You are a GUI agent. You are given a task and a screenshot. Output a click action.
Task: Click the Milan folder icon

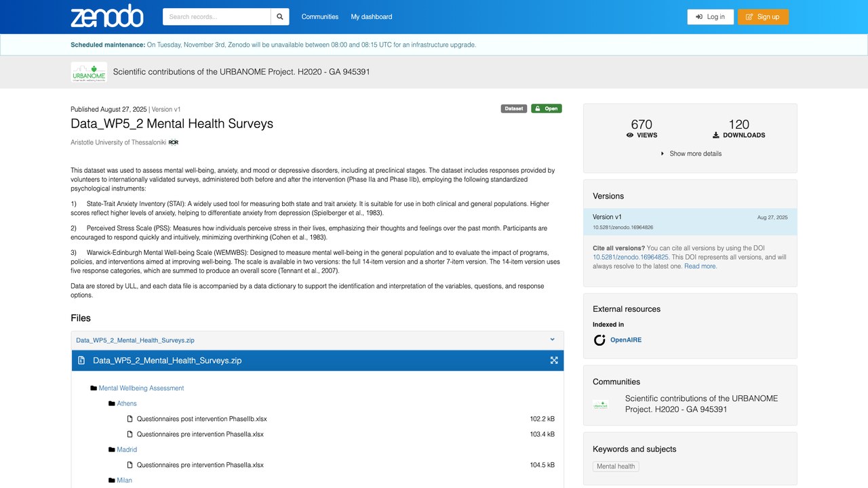(x=112, y=481)
